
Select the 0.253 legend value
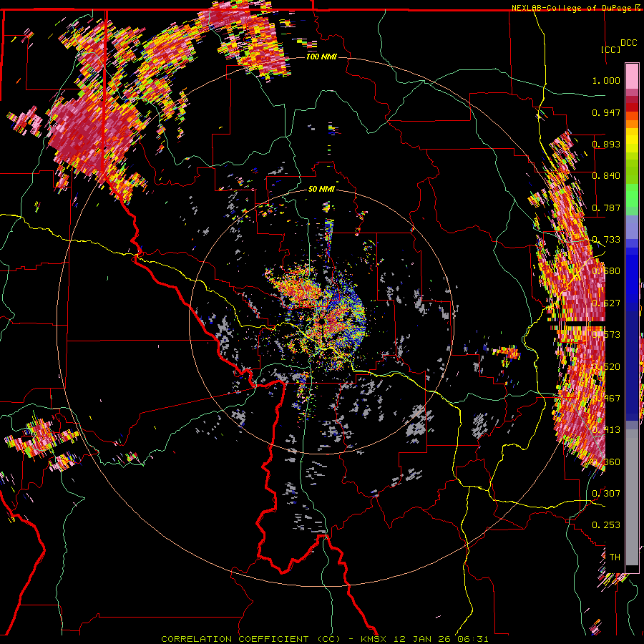click(606, 525)
